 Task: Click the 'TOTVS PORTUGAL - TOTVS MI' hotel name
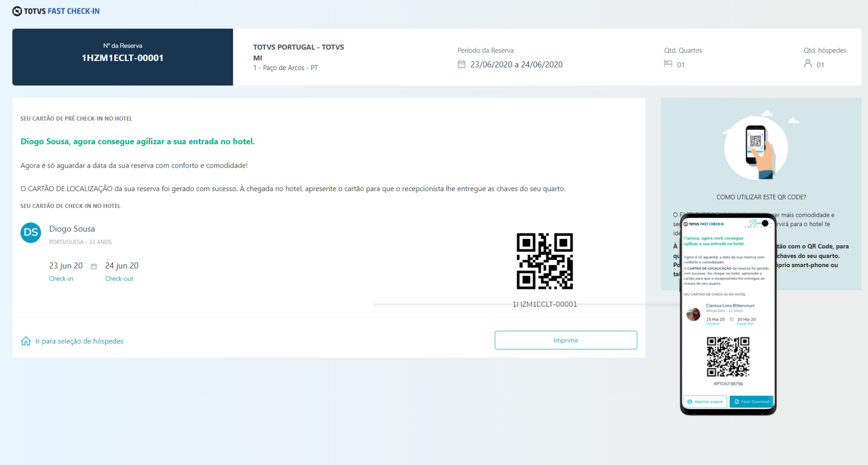pos(298,52)
